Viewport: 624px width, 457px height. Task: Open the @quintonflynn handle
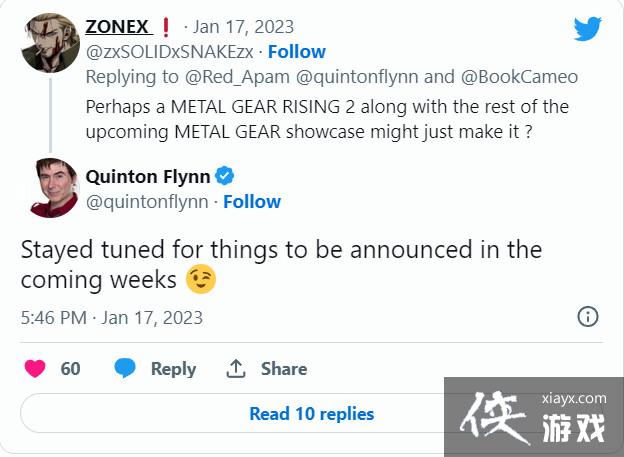click(x=147, y=202)
